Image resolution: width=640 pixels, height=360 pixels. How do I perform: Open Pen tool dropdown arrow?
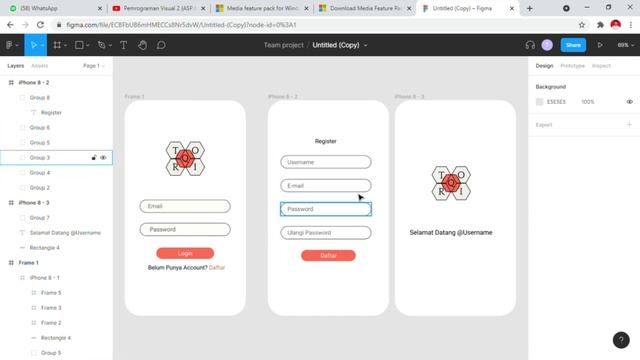coord(110,45)
